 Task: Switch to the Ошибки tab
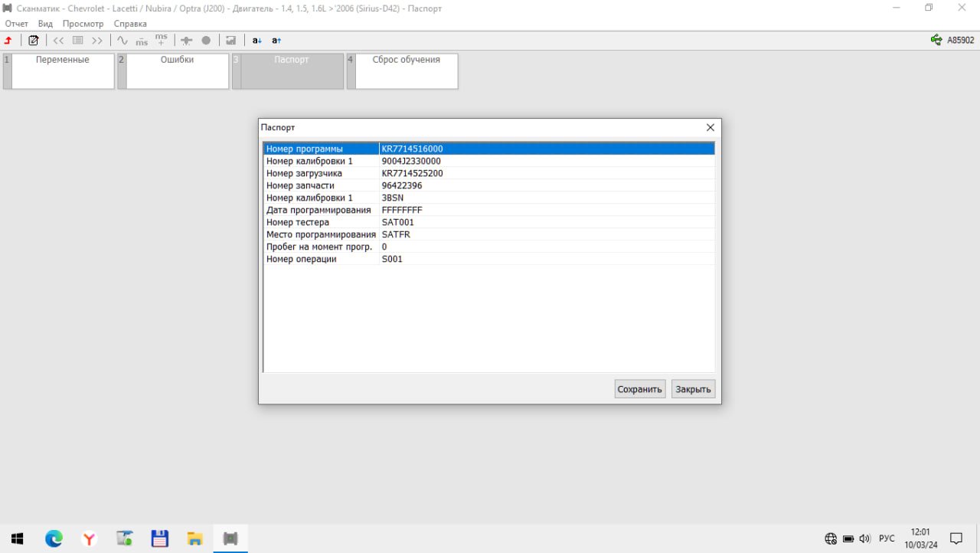(177, 70)
